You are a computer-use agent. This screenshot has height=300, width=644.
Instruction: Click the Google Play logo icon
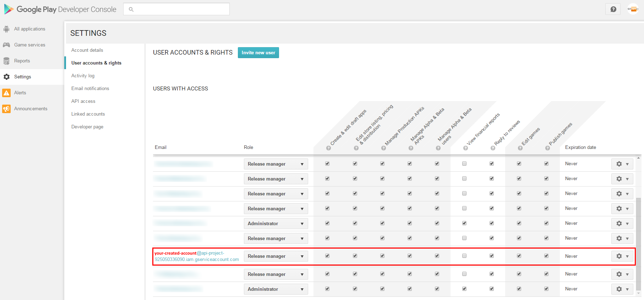[x=9, y=9]
